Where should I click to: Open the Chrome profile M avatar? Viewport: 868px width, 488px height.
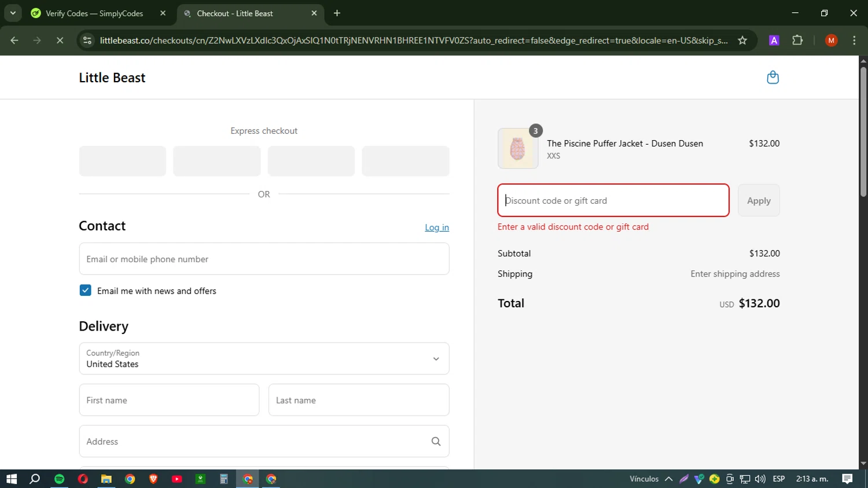[x=831, y=41]
